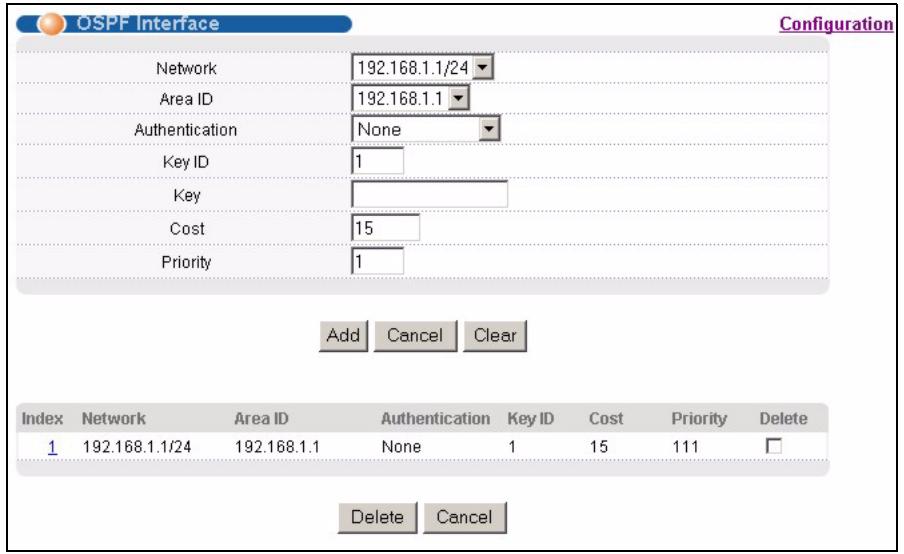Image resolution: width=904 pixels, height=554 pixels.
Task: Click the Authentication column header
Action: 435,419
